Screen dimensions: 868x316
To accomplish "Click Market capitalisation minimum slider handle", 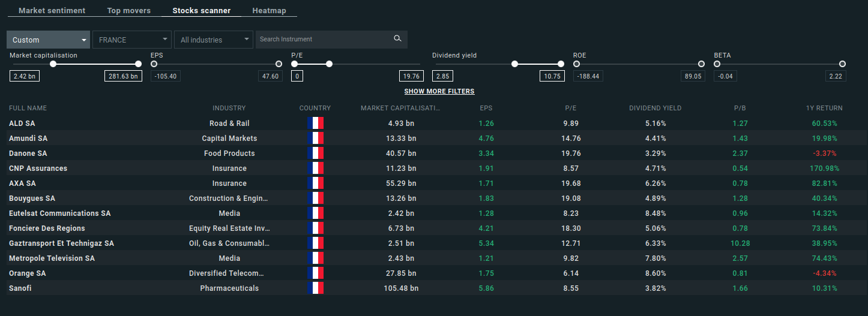I will click(53, 64).
